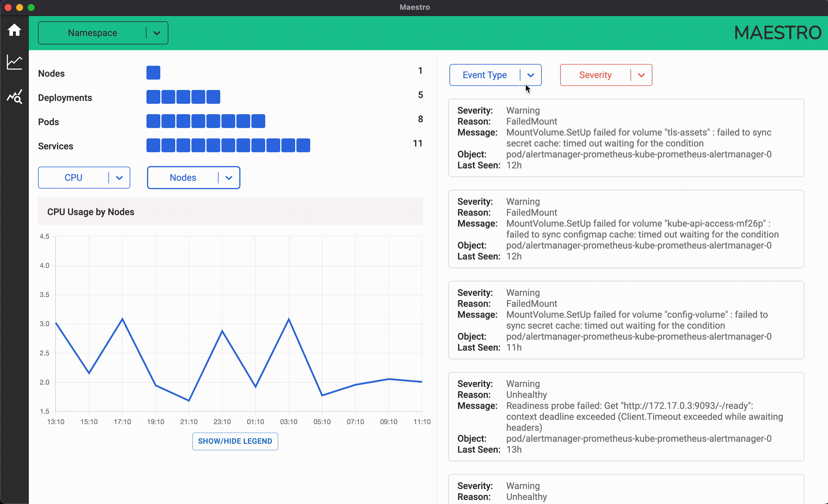The width and height of the screenshot is (828, 504).
Task: Click the Namespace dropdown chevron
Action: click(157, 33)
